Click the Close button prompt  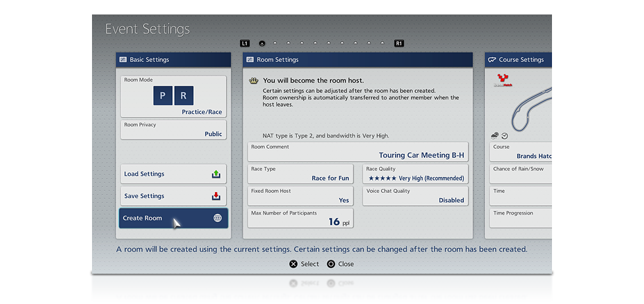(340, 264)
